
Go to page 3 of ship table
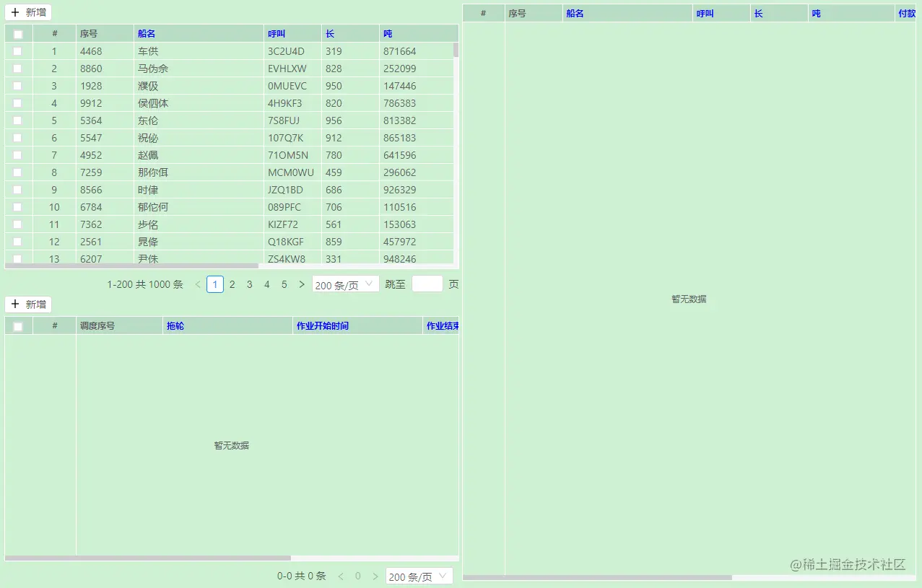pyautogui.click(x=250, y=284)
